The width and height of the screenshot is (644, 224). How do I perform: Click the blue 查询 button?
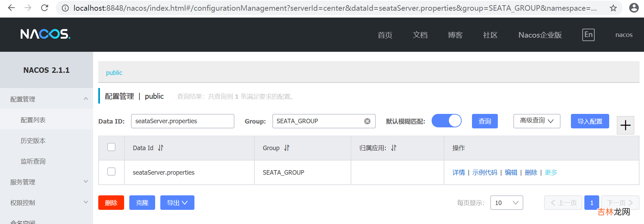pyautogui.click(x=484, y=121)
